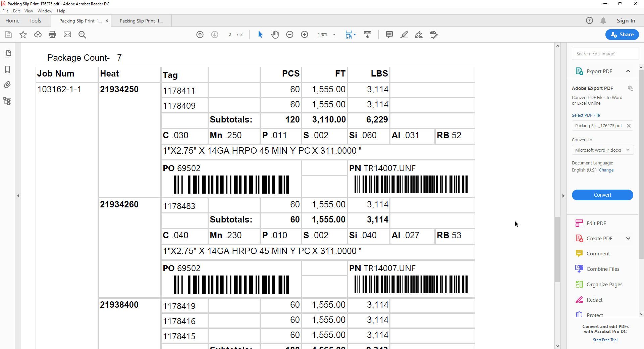The image size is (644, 349).
Task: Switch to the Home tab
Action: click(12, 21)
